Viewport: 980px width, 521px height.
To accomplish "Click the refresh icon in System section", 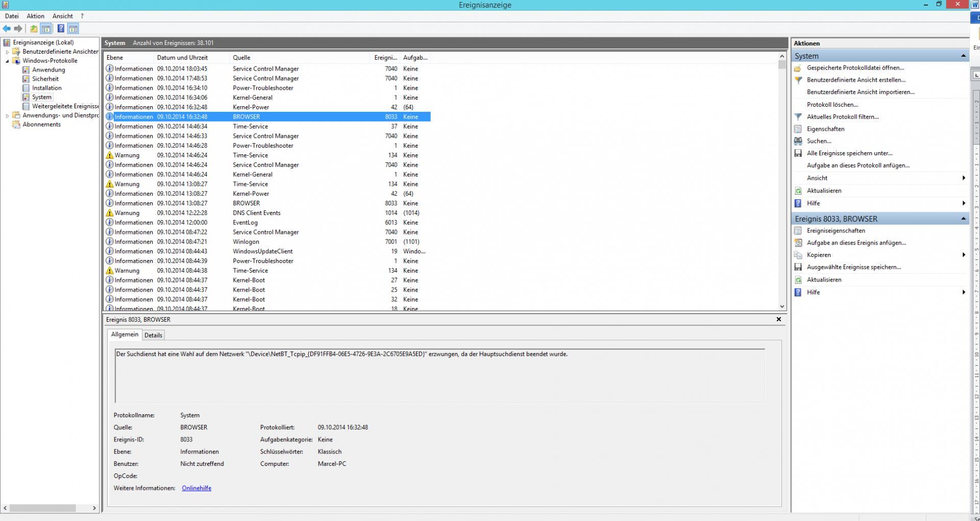I will pyautogui.click(x=798, y=191).
